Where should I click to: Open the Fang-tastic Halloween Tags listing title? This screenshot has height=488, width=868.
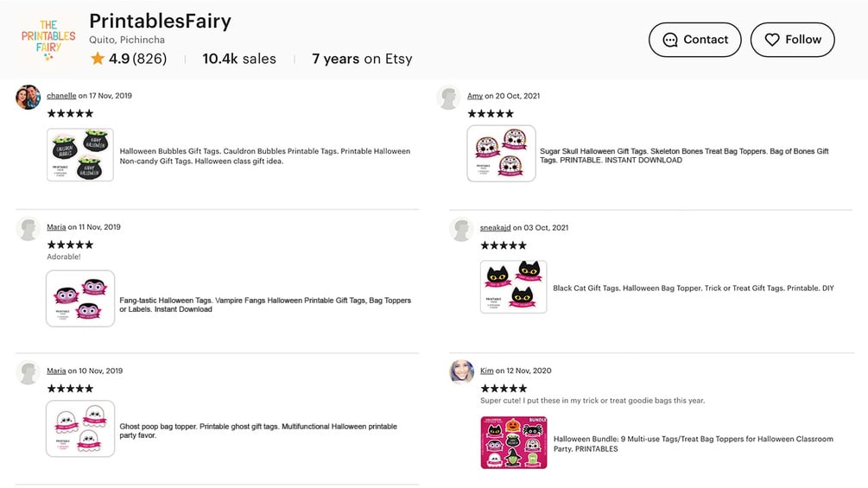tap(264, 305)
